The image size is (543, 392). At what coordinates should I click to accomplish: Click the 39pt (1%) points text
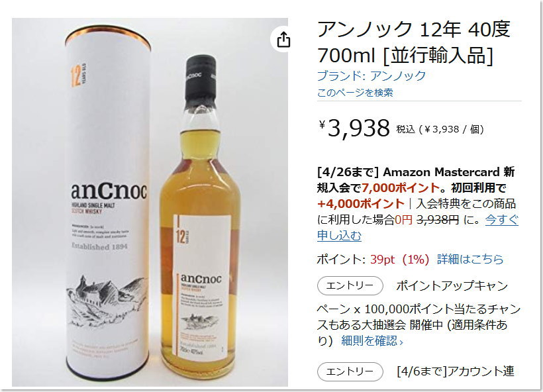(399, 259)
